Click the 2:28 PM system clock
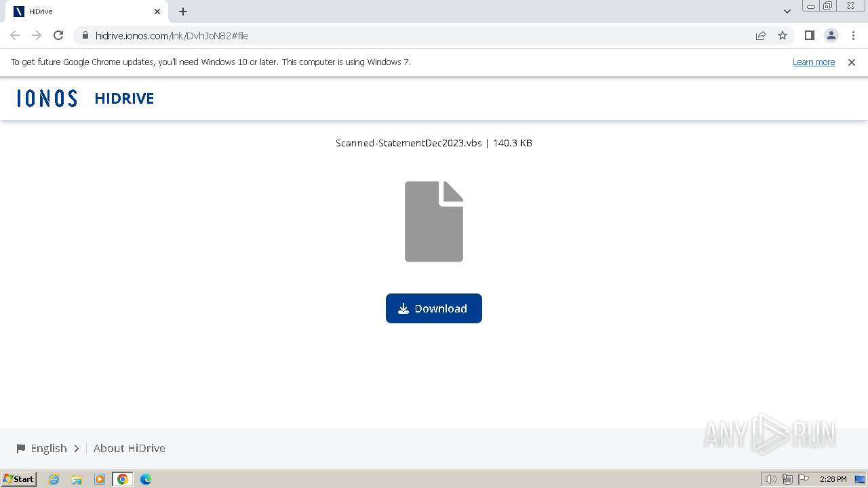The image size is (868, 488). point(833,479)
